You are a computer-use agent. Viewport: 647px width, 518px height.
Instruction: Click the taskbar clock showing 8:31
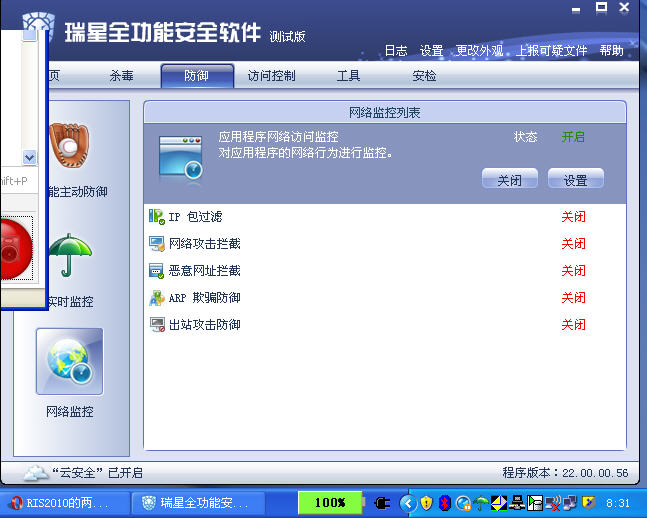click(x=618, y=503)
